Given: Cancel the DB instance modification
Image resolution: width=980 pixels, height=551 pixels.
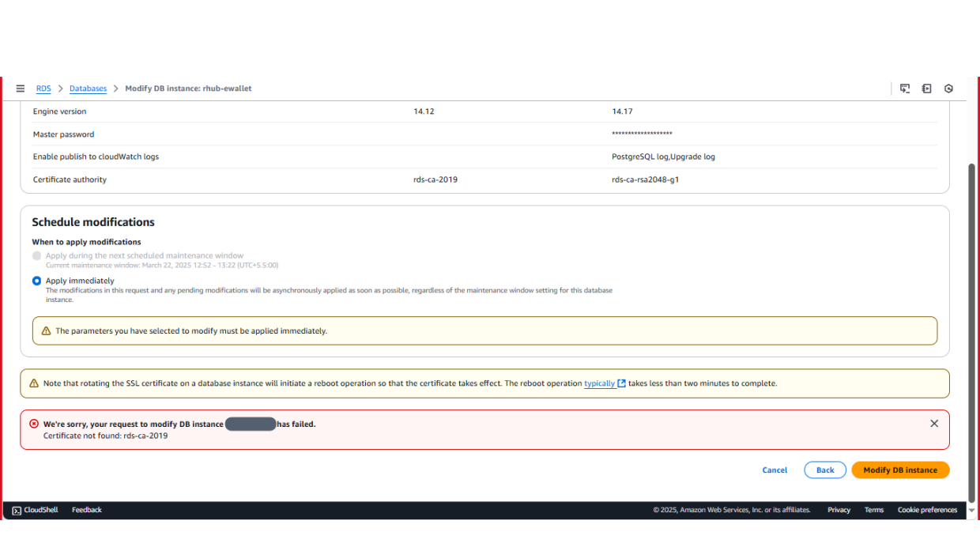Looking at the screenshot, I should (775, 470).
